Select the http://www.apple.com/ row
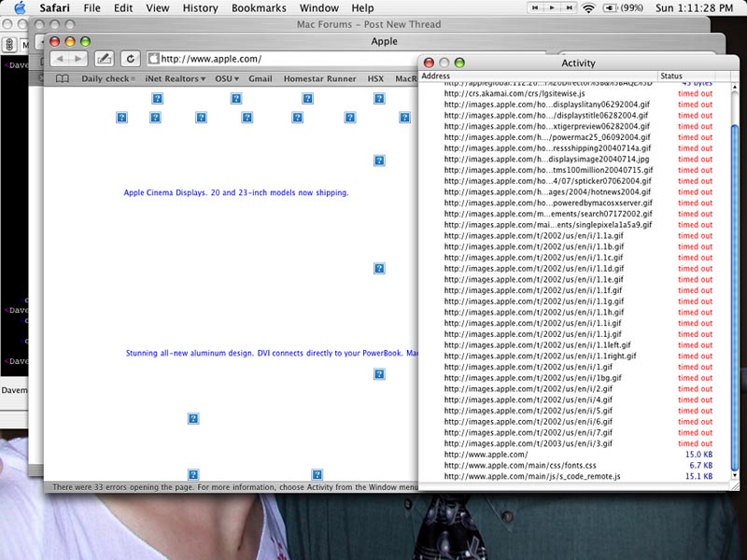The height and width of the screenshot is (560, 747). click(x=574, y=455)
